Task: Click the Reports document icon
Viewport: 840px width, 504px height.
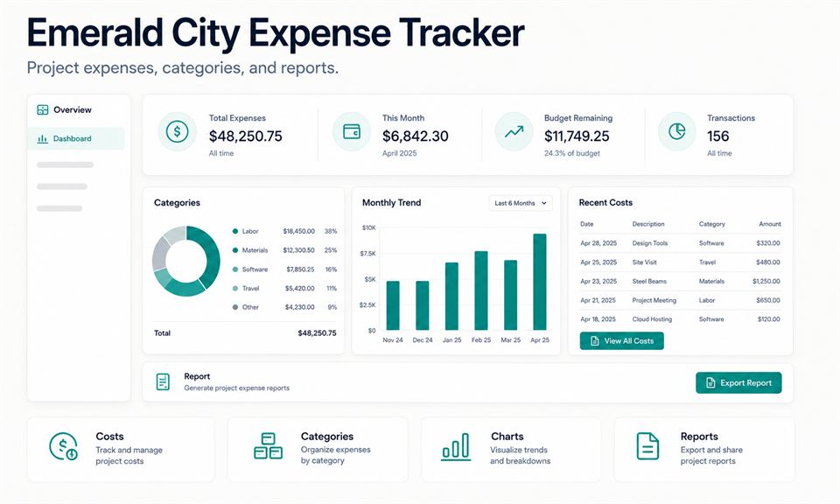Action: [647, 447]
